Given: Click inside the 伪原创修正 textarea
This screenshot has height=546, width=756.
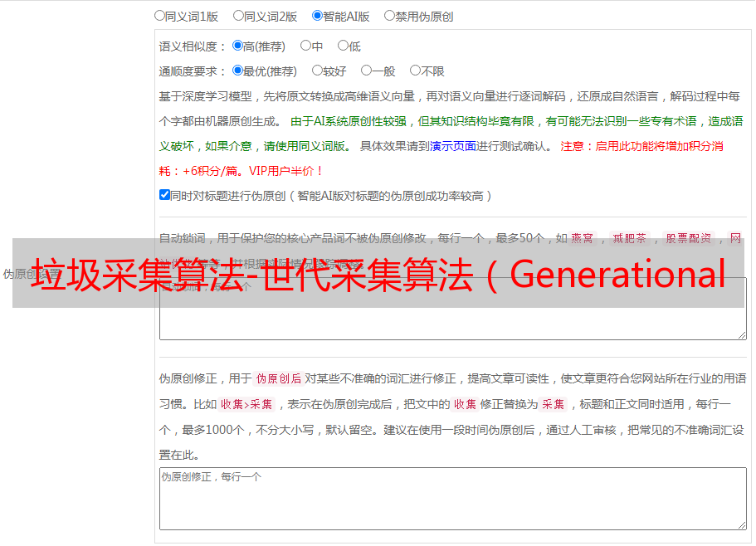Looking at the screenshot, I should pos(453,499).
